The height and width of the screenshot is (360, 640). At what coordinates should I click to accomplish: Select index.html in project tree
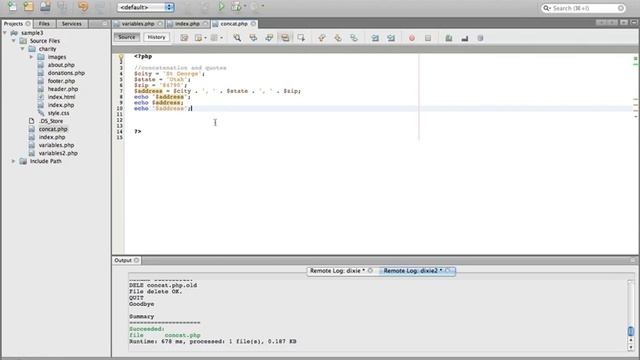coord(61,97)
